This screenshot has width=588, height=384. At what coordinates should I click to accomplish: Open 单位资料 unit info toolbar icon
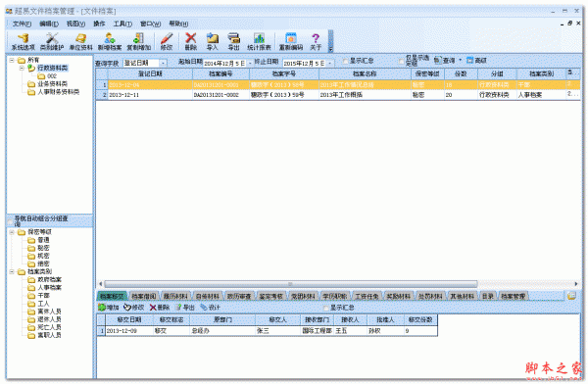pyautogui.click(x=80, y=41)
